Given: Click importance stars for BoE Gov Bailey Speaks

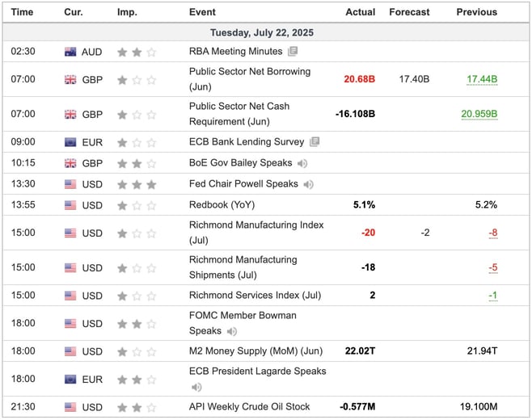Looking at the screenshot, I should pyautogui.click(x=137, y=164).
